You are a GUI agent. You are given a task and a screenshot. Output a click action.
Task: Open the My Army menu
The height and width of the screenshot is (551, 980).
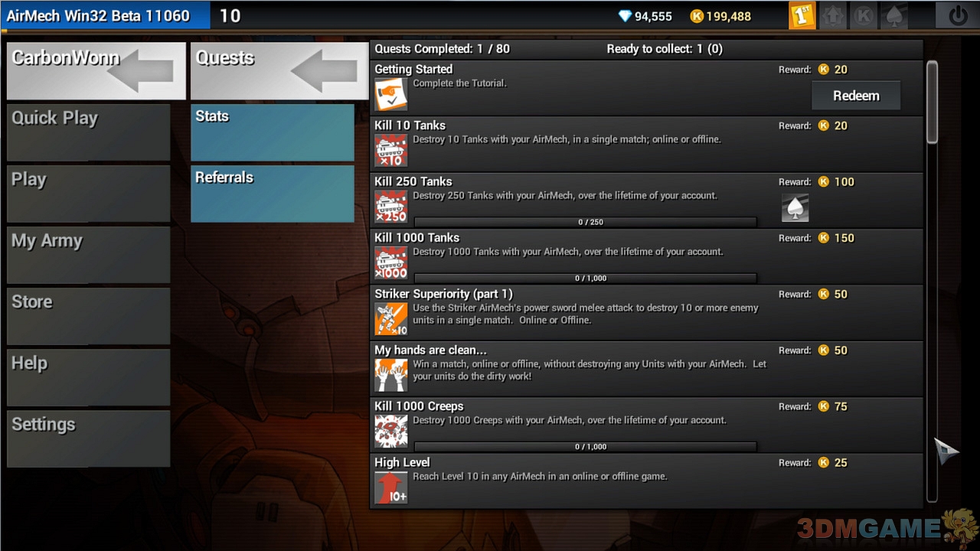pyautogui.click(x=89, y=255)
